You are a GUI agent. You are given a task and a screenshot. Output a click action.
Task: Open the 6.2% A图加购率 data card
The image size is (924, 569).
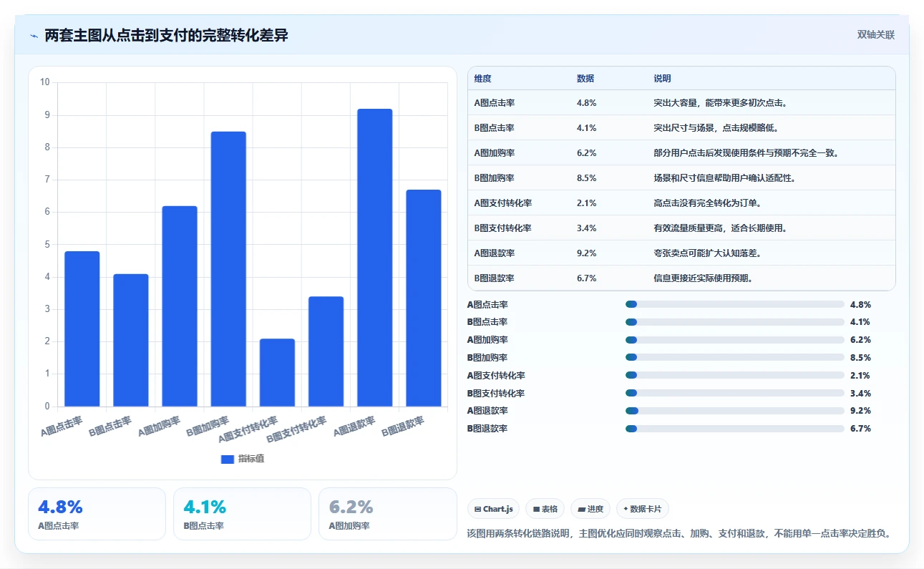click(387, 514)
